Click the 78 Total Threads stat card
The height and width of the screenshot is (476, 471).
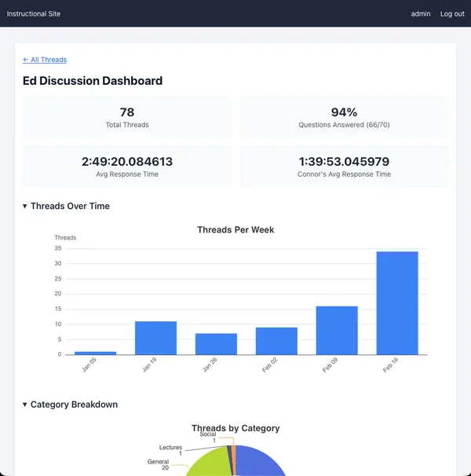point(127,117)
